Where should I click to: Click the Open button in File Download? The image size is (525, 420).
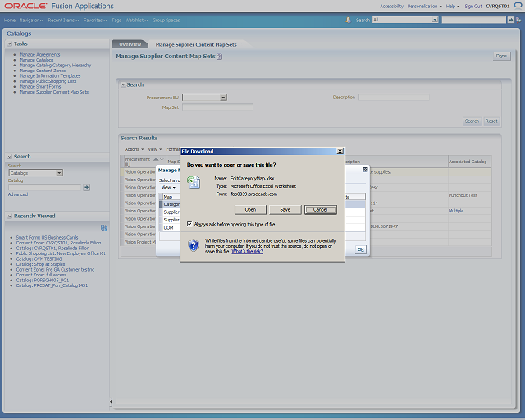point(250,210)
